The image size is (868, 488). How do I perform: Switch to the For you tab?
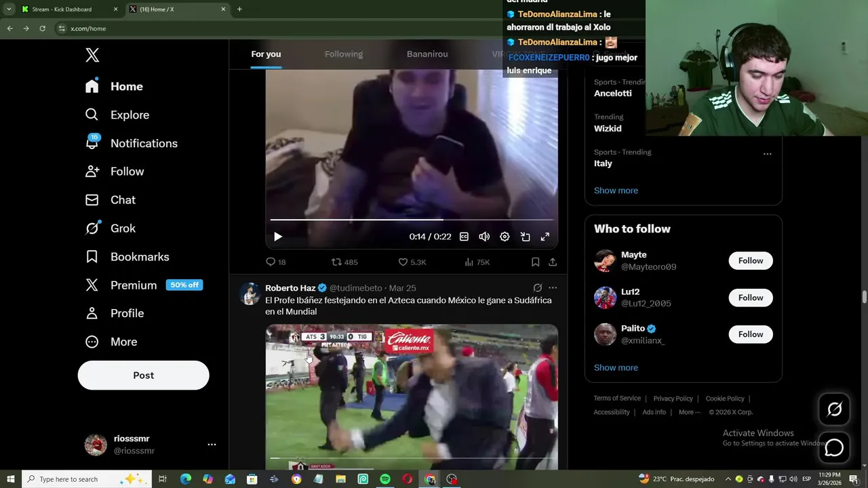pos(266,54)
